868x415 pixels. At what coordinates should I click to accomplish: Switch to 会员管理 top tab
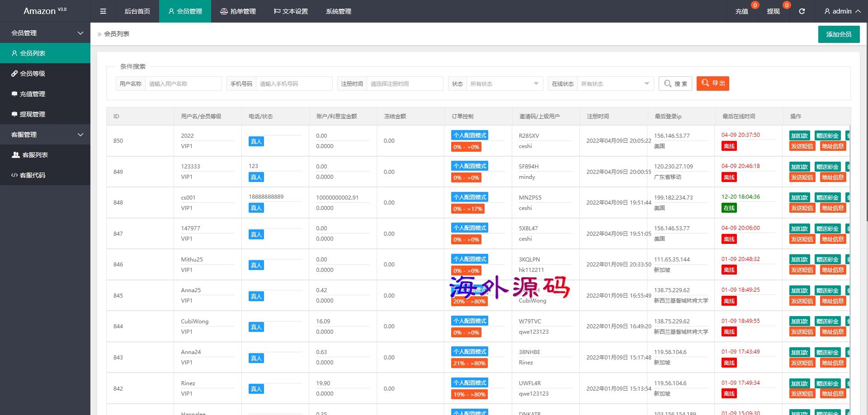tap(185, 11)
